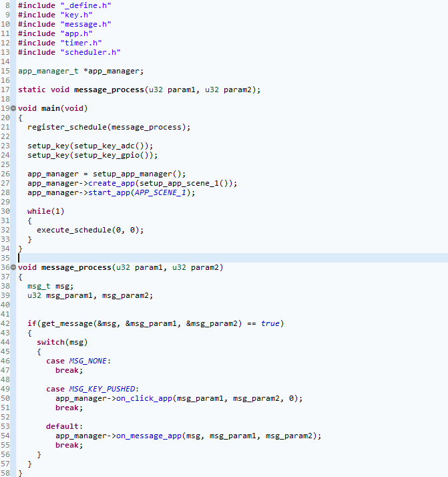
Task: Click register_schedule call on line 21
Action: tap(67, 127)
